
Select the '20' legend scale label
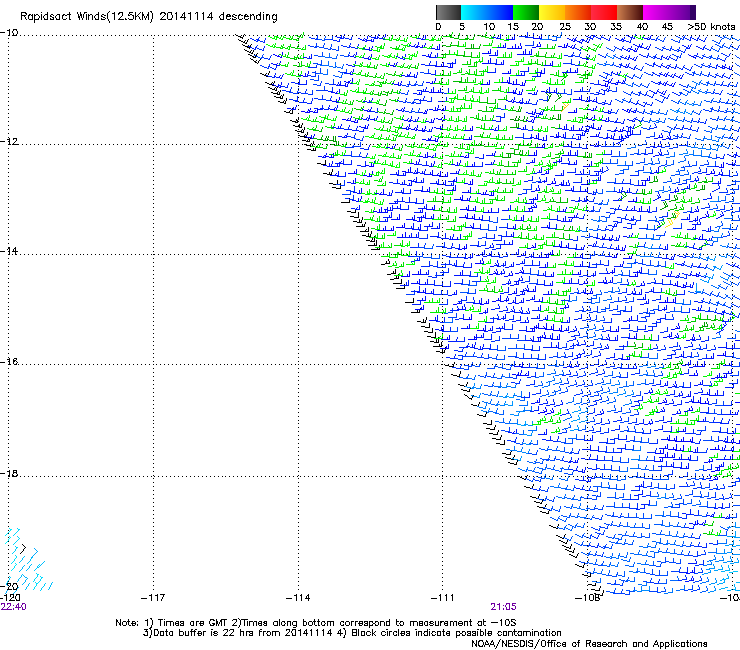pos(537,27)
